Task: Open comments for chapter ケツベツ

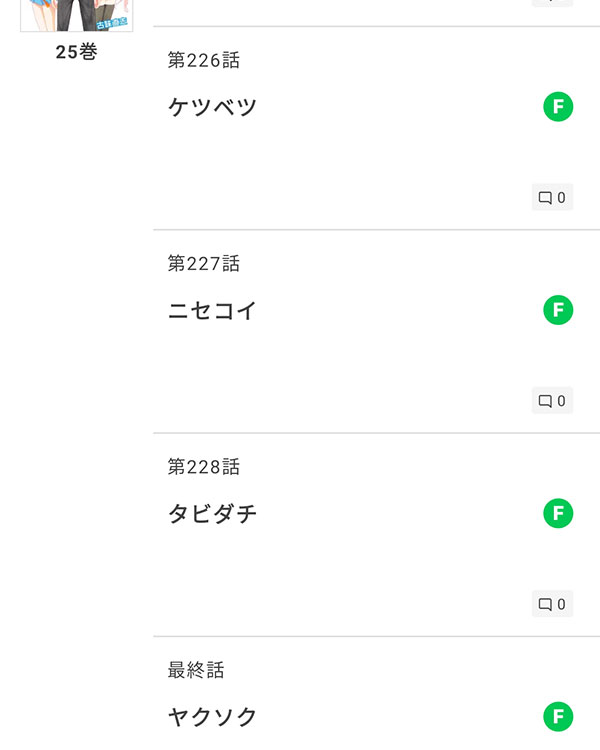Action: 552,197
